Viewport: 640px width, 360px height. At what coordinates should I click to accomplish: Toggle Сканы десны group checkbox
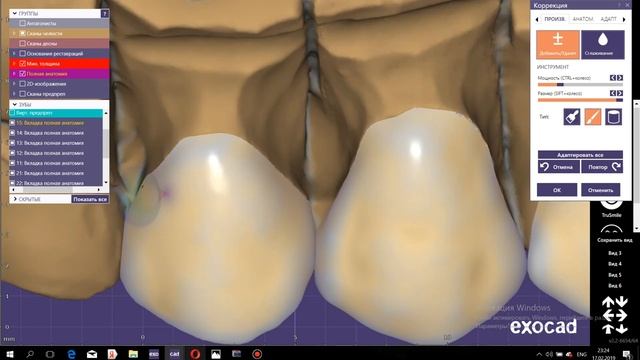(x=22, y=43)
